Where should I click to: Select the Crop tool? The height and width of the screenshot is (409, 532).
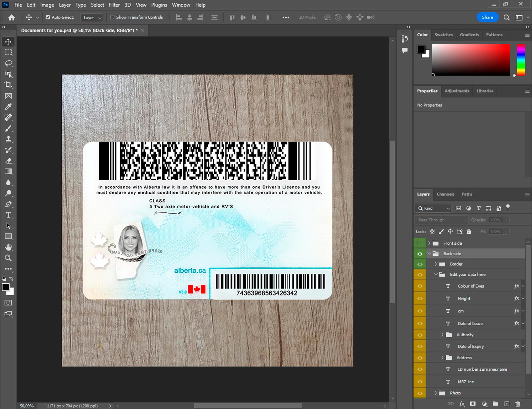click(9, 85)
